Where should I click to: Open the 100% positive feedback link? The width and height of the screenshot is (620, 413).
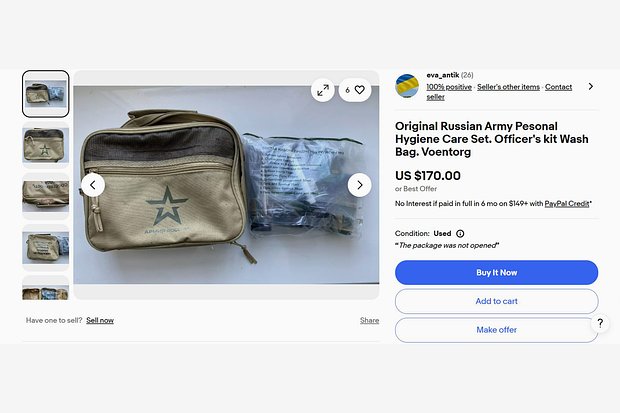pos(449,87)
